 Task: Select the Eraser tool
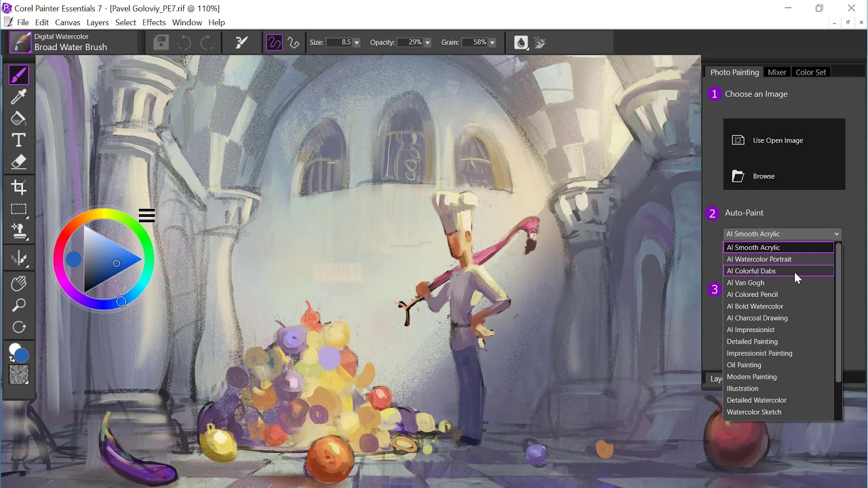pos(18,161)
